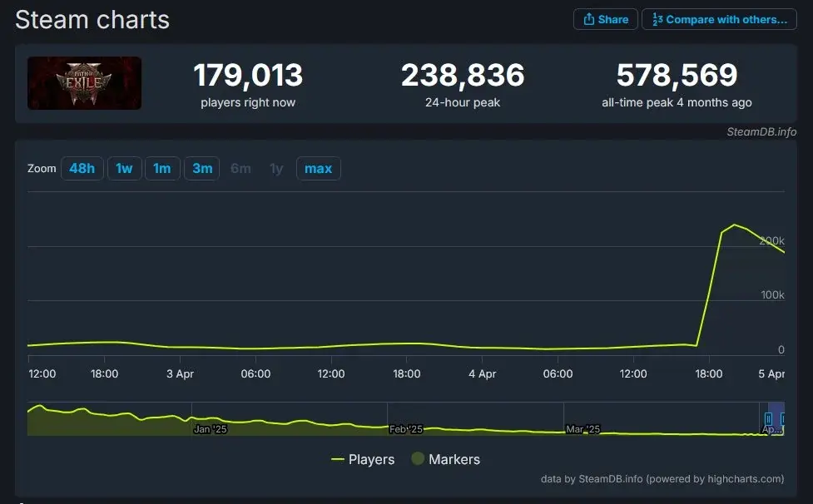Grab the left navigator range handle
813x504 pixels.
768,418
